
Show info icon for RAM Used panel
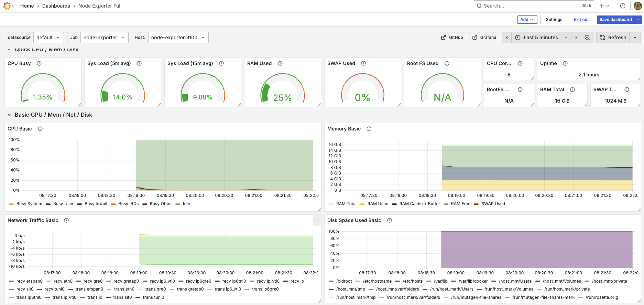pyautogui.click(x=280, y=63)
